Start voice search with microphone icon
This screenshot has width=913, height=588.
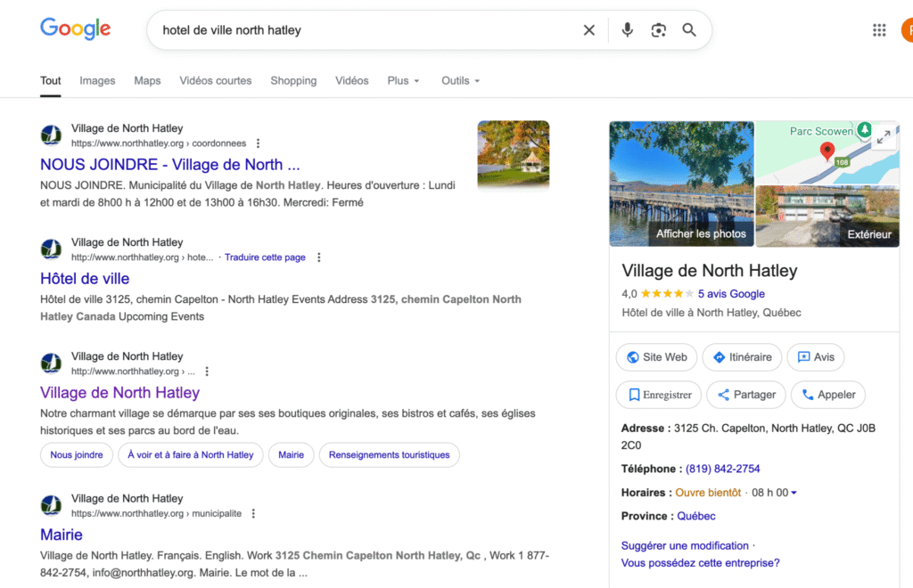coord(627,30)
